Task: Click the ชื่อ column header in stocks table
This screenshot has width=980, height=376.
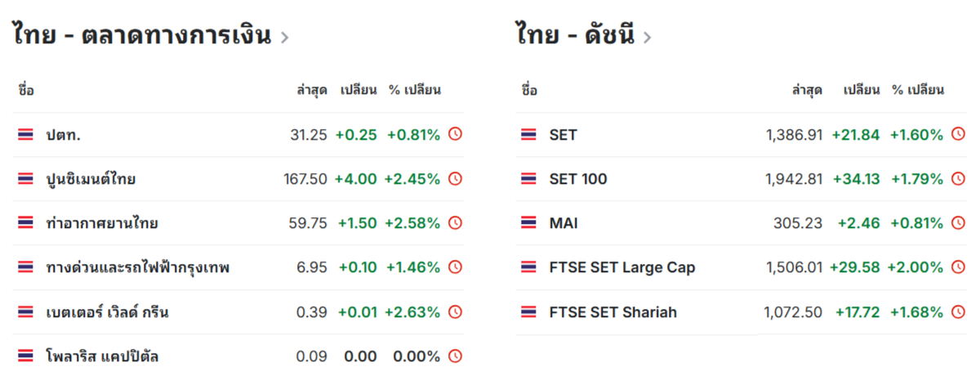Action: (26, 90)
